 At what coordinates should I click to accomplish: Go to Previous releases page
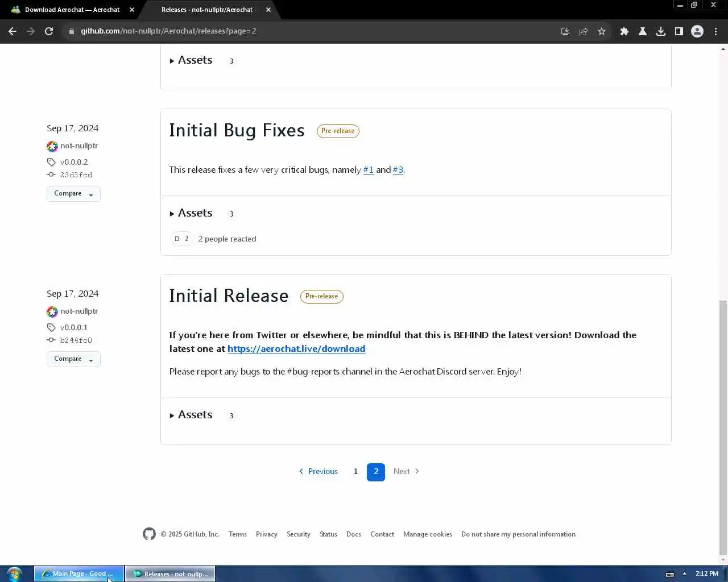[x=318, y=472]
